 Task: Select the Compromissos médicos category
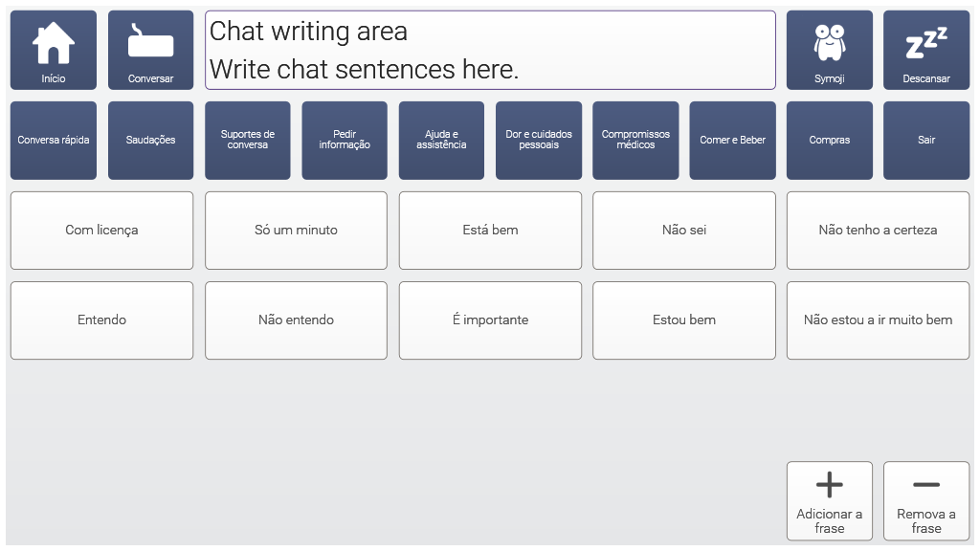[635, 141]
